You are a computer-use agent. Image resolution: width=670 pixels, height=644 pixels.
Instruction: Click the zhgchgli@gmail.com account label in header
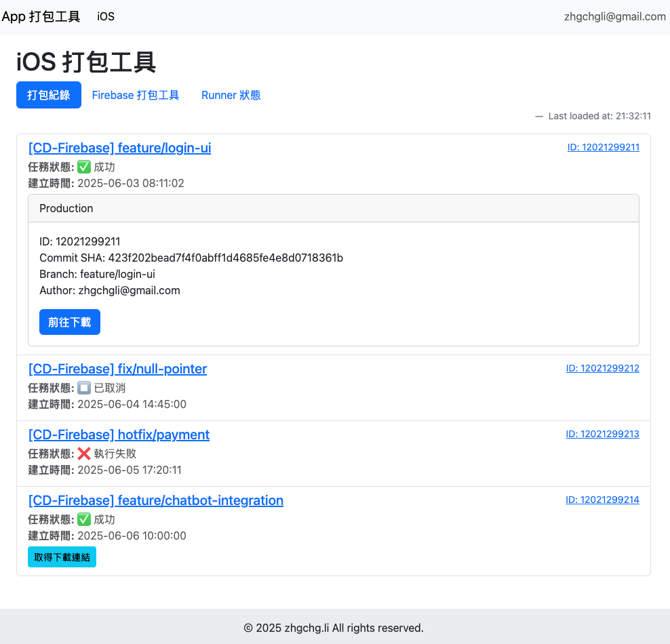click(615, 17)
